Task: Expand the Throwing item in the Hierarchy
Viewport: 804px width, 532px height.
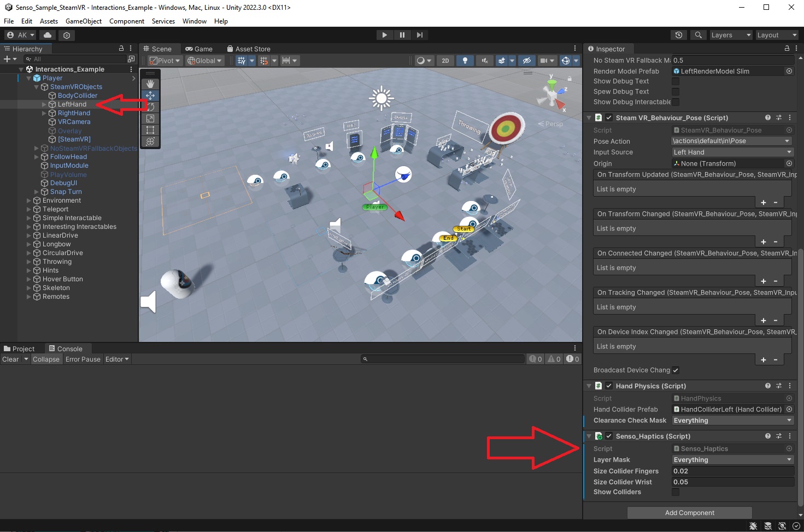Action: (28, 261)
